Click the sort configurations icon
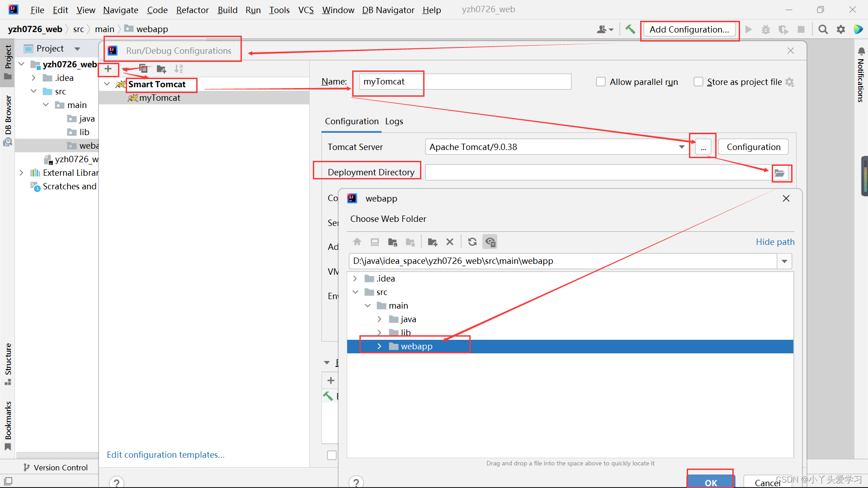868x488 pixels. (x=178, y=69)
